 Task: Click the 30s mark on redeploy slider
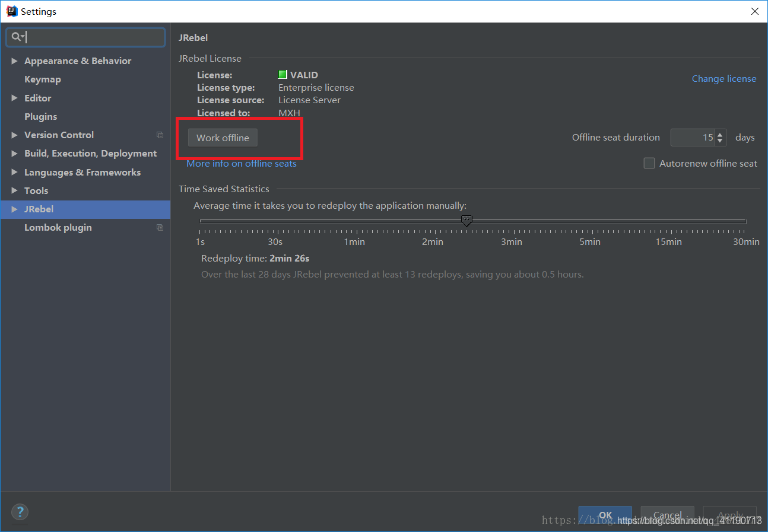click(x=275, y=242)
